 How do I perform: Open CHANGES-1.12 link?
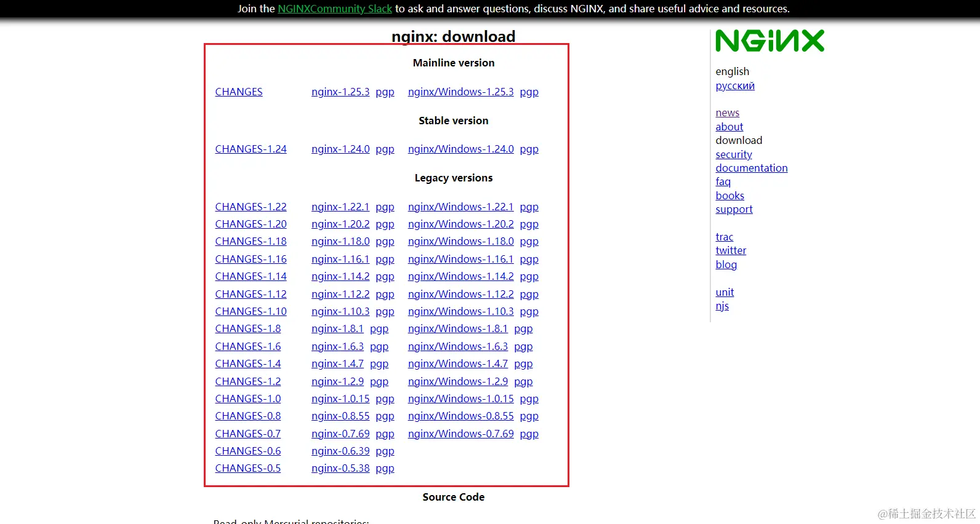(251, 294)
